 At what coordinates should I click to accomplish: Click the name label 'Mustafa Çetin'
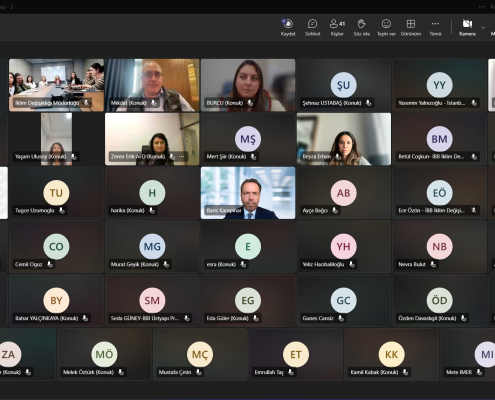coord(175,372)
